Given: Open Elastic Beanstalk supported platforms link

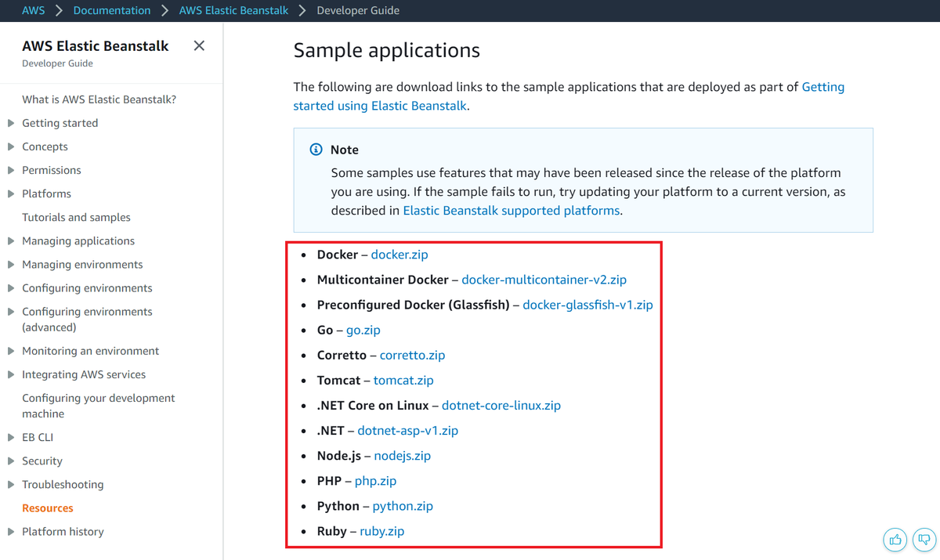Looking at the screenshot, I should point(512,211).
